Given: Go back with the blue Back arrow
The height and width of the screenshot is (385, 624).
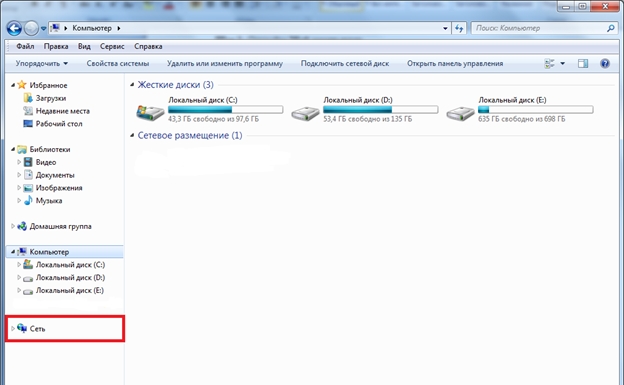Looking at the screenshot, I should [x=14, y=28].
